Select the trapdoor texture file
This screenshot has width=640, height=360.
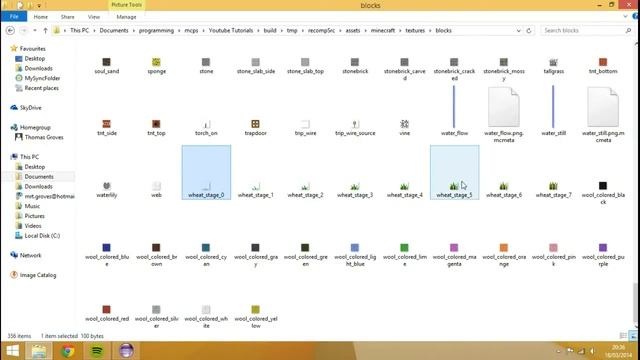pos(256,128)
